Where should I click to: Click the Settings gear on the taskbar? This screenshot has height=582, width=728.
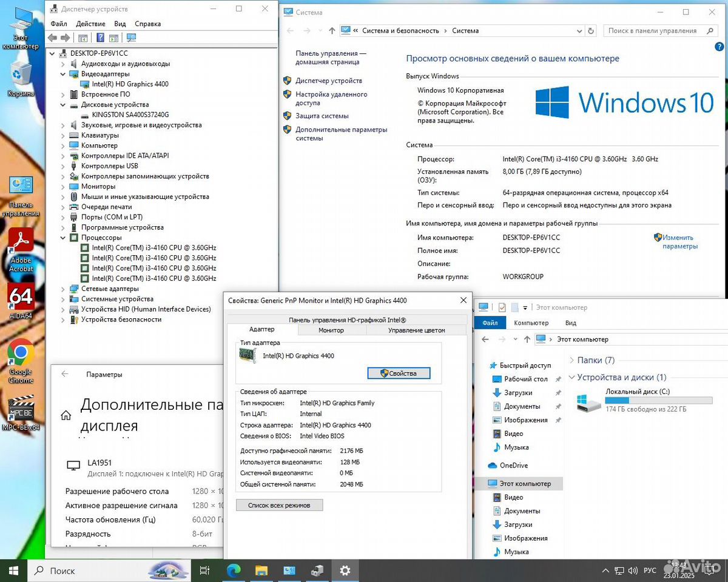point(345,570)
